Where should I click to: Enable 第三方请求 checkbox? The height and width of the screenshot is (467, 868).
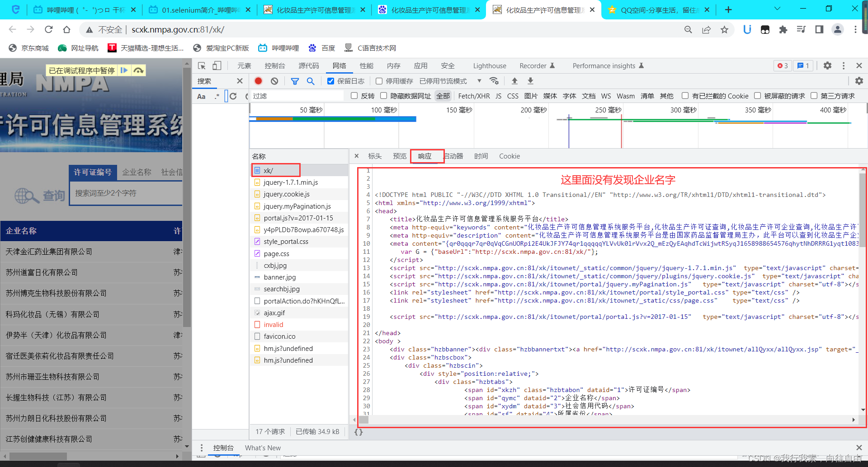point(814,96)
